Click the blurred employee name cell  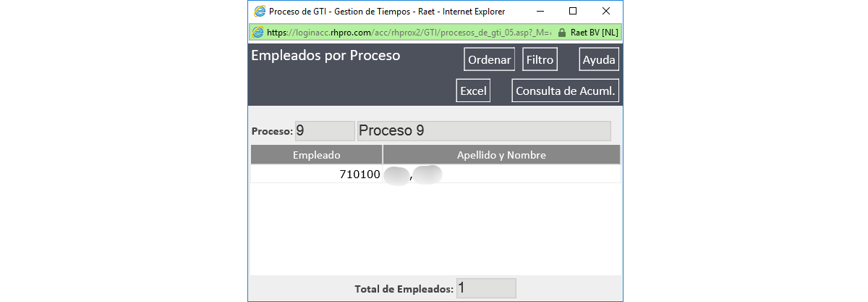coord(501,175)
